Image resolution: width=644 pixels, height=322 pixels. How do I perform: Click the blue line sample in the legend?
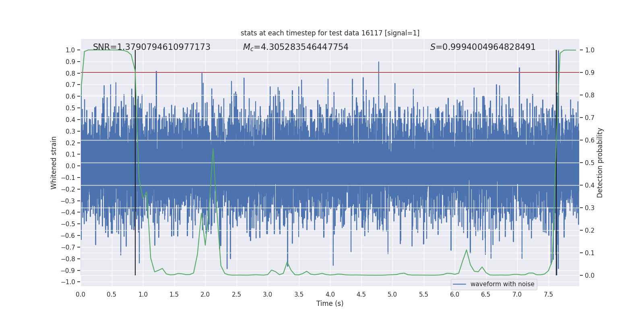[460, 284]
